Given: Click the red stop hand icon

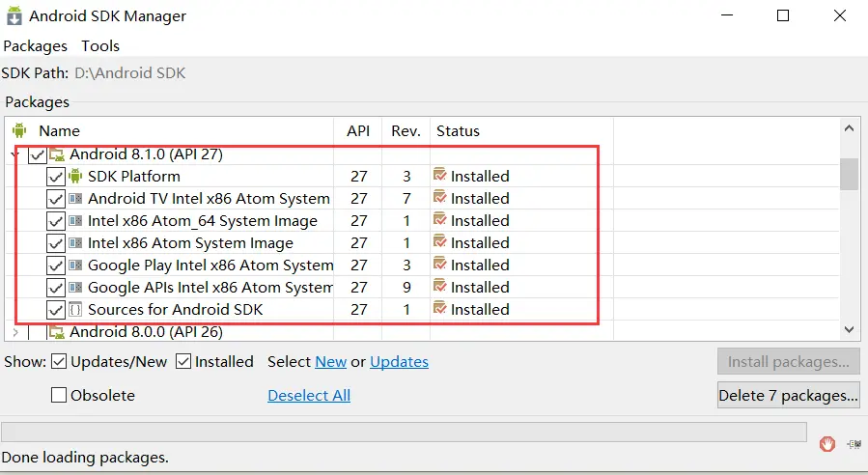Looking at the screenshot, I should click(826, 444).
